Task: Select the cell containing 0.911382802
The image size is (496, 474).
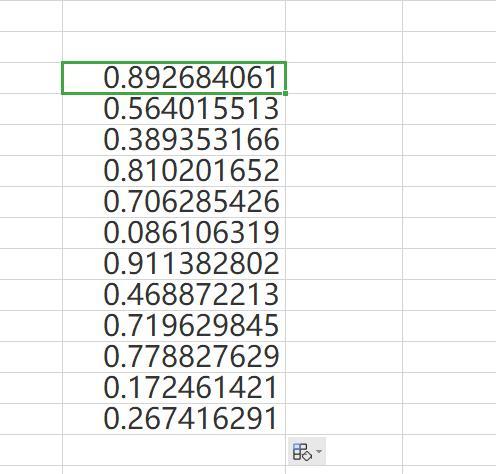Action: pyautogui.click(x=174, y=264)
